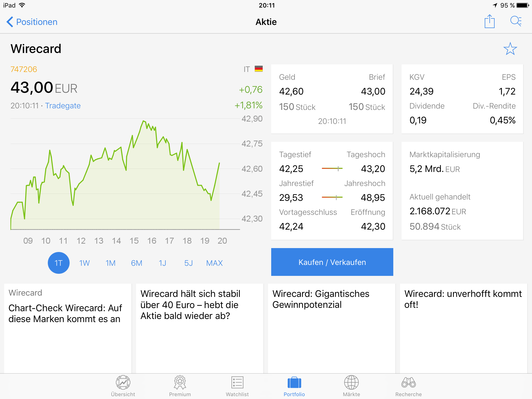Switch chart to 5J range
This screenshot has width=532, height=399.
click(x=189, y=263)
